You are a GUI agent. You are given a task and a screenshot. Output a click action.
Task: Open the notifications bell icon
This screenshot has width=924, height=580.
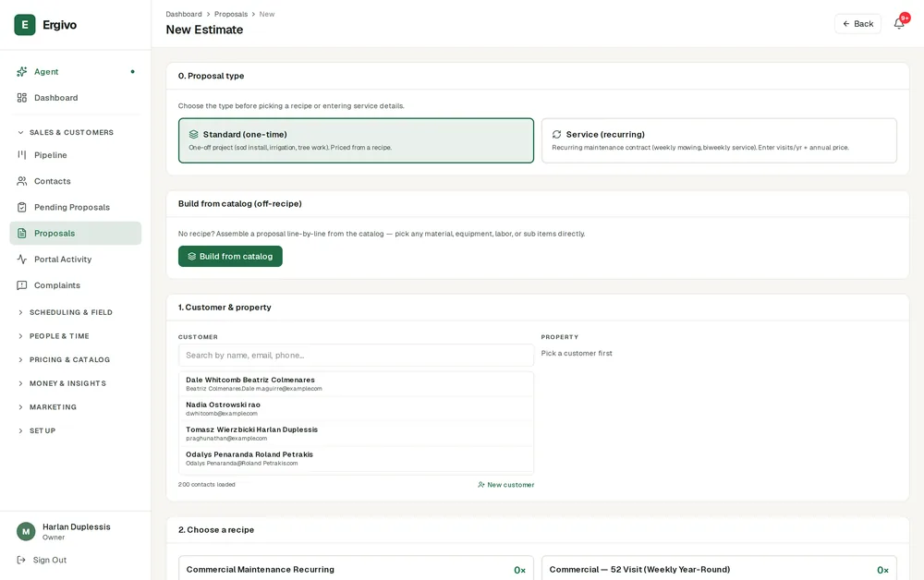click(899, 24)
